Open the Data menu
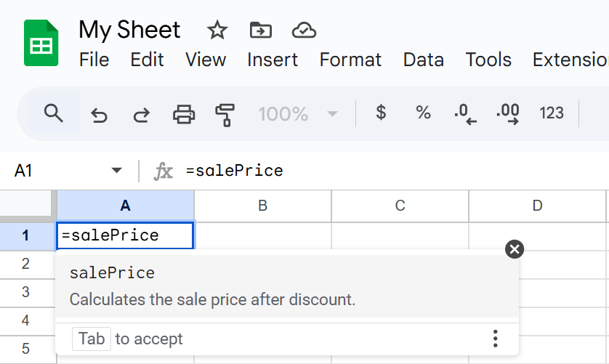Viewport: 609px width, 364px height. pos(423,60)
